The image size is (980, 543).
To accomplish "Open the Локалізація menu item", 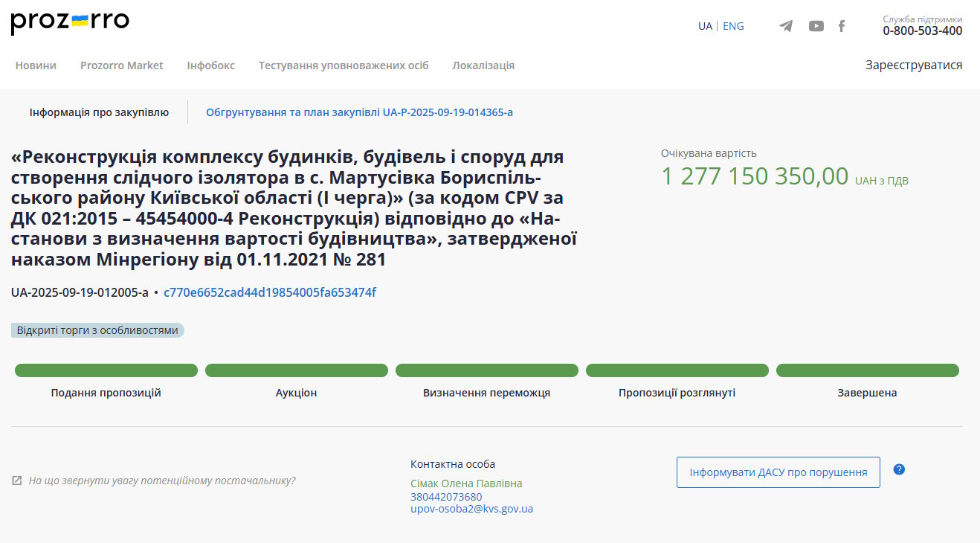I will tap(483, 65).
